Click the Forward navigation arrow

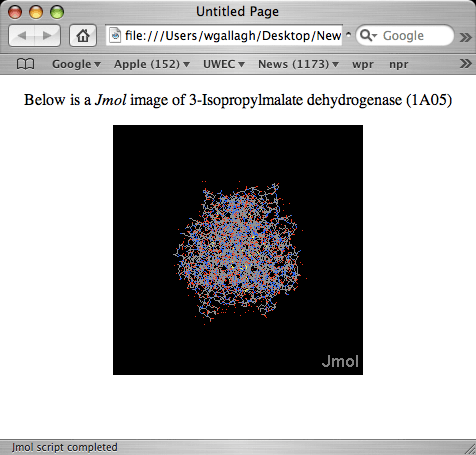coord(47,35)
